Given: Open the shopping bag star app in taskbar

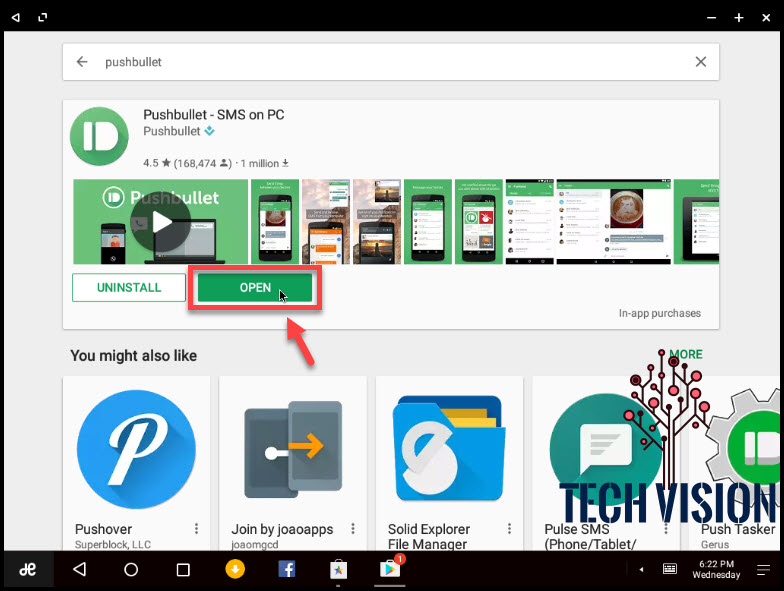Looking at the screenshot, I should click(x=338, y=570).
